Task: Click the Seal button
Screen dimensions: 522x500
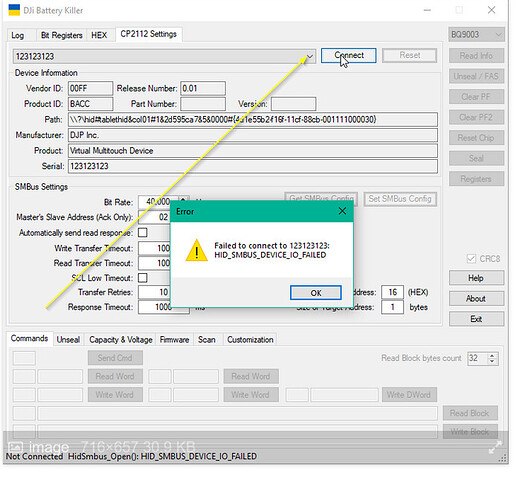Action: click(x=476, y=158)
